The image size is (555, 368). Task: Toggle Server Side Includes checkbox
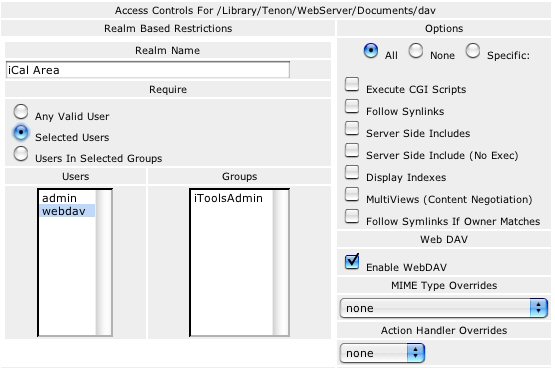(x=352, y=128)
